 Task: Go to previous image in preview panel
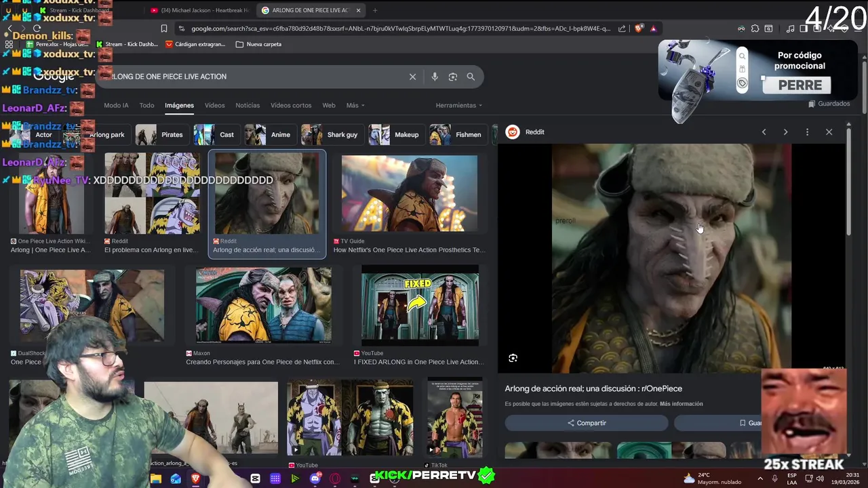[x=764, y=132]
